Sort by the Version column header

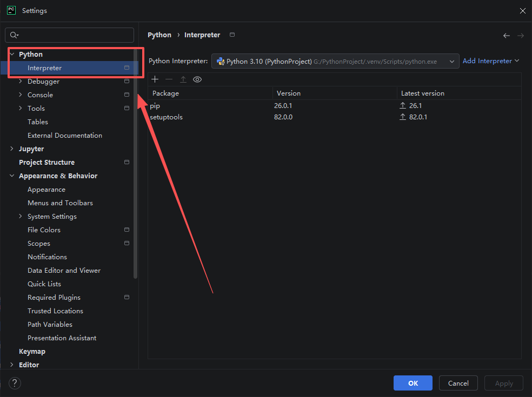(335, 93)
